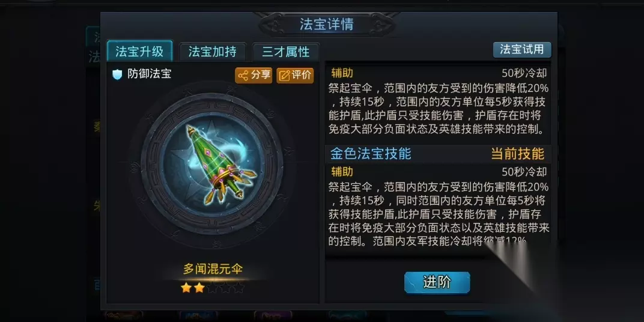Click the last empty star
Screen dimensions: 644x322
click(x=238, y=288)
